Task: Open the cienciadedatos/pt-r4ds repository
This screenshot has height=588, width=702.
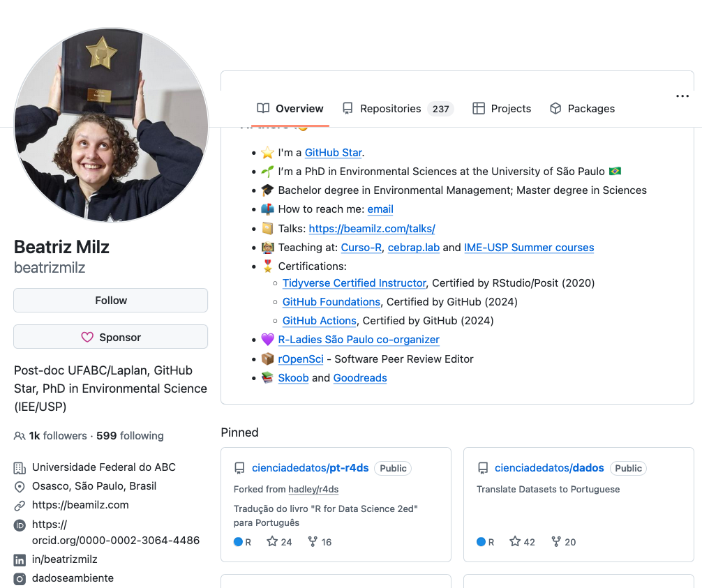Action: tap(310, 468)
